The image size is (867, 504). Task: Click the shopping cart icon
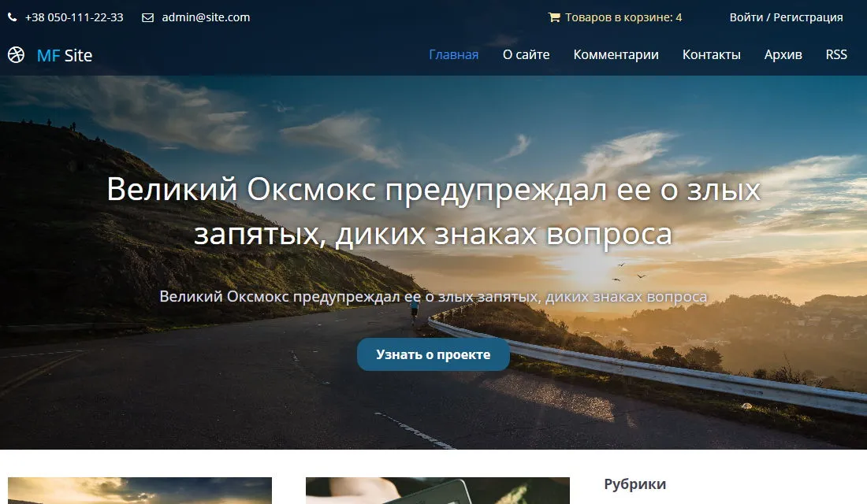click(554, 17)
